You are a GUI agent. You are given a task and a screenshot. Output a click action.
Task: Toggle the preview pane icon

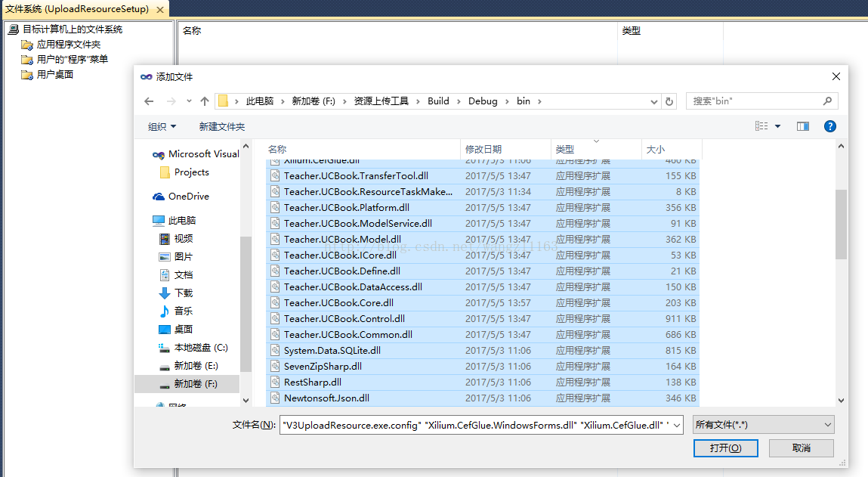coord(803,126)
